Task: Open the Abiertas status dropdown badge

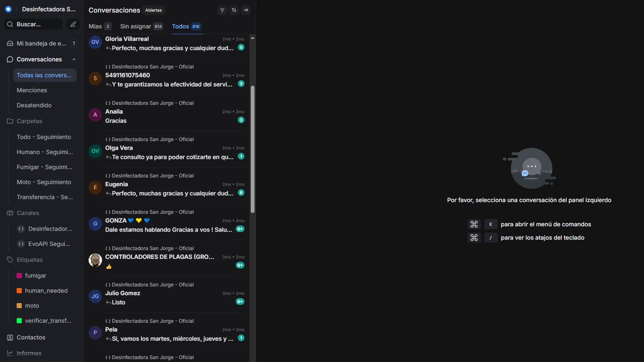Action: (154, 10)
